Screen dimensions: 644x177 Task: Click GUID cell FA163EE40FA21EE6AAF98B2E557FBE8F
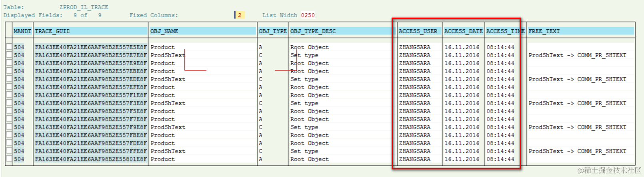(91, 135)
